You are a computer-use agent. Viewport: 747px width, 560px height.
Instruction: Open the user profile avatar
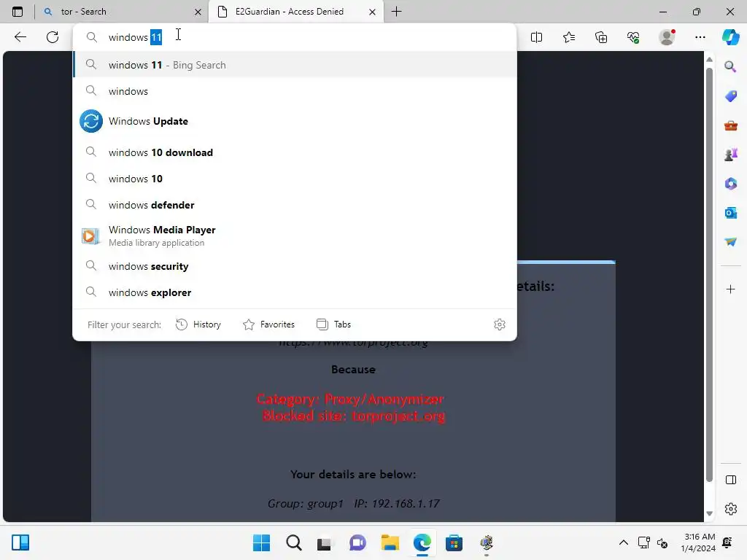667,37
